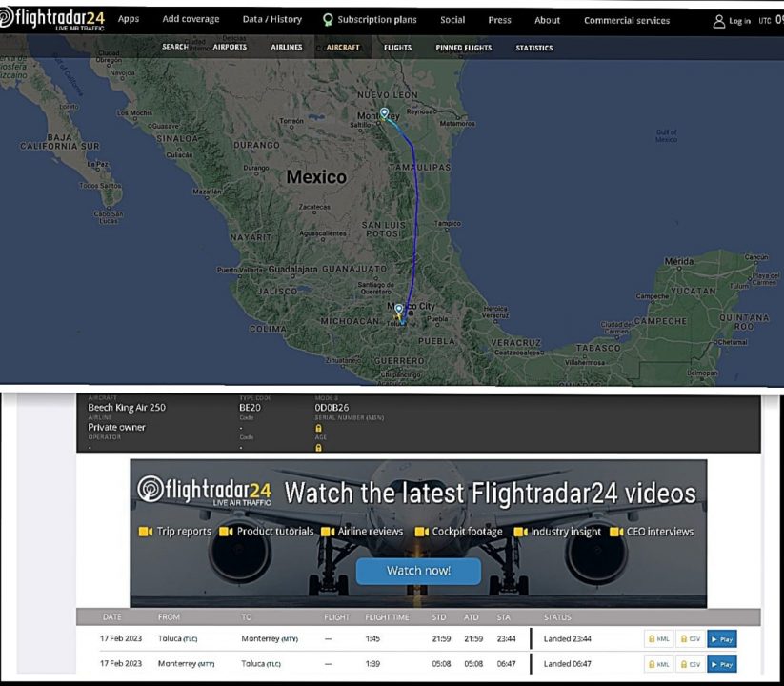Image resolution: width=784 pixels, height=686 pixels.
Task: Select the Airports tab
Action: [230, 47]
